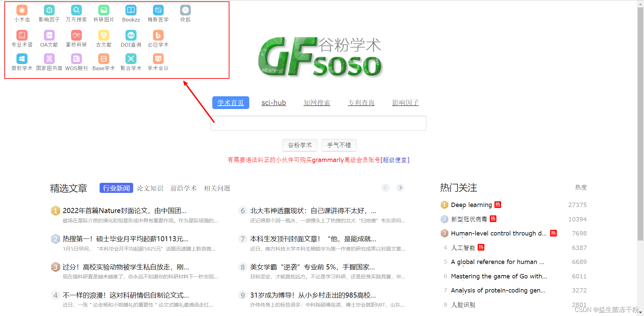The height and width of the screenshot is (316, 644).
Task: Open the 古文献 shortcut
Action: click(x=103, y=35)
